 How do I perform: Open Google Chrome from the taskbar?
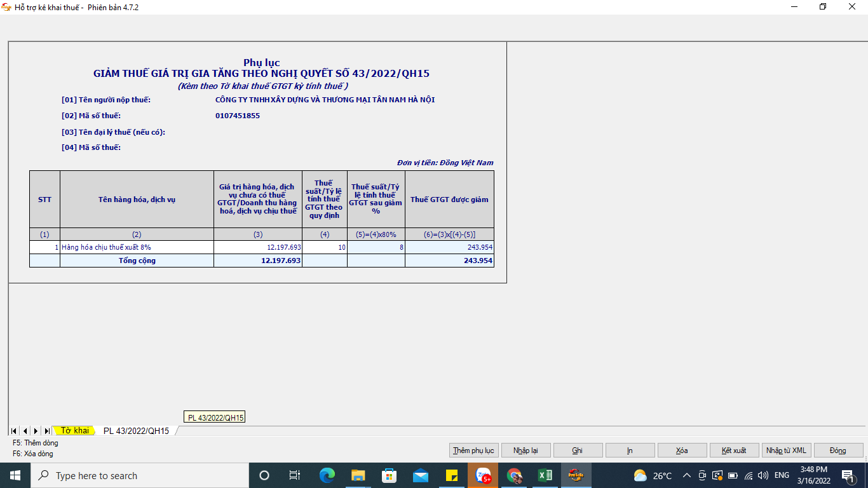(514, 475)
